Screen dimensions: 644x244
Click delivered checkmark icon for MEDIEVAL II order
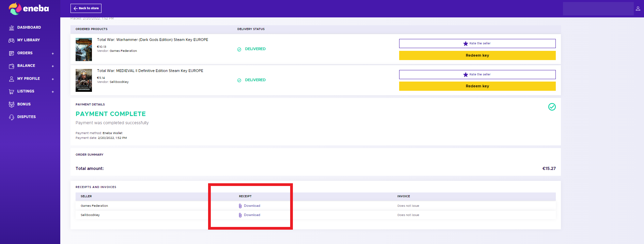click(239, 81)
